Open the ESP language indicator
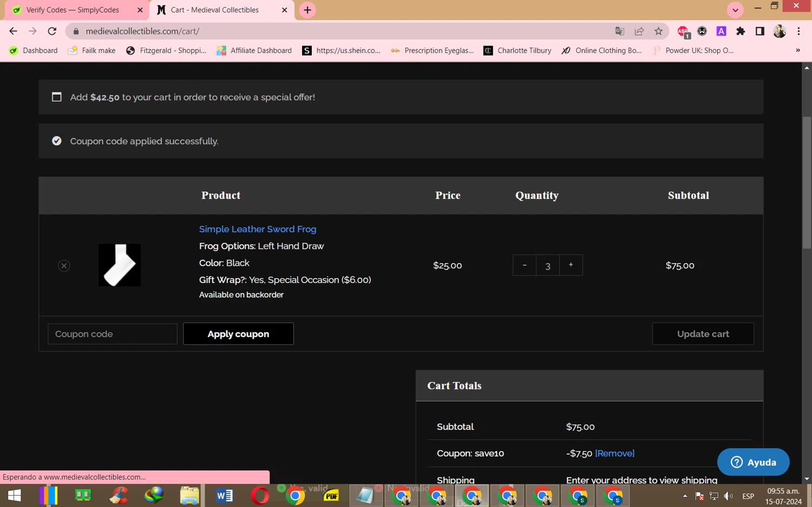The width and height of the screenshot is (812, 507). 748,496
